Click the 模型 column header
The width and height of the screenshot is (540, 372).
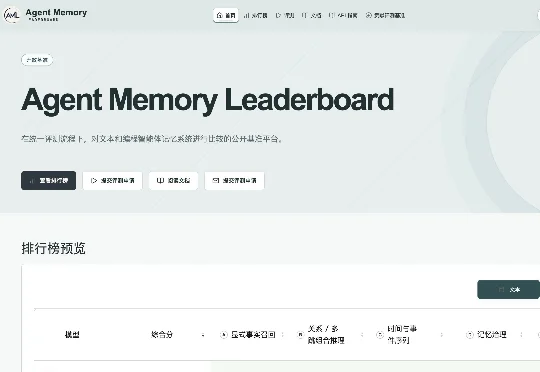(72, 334)
